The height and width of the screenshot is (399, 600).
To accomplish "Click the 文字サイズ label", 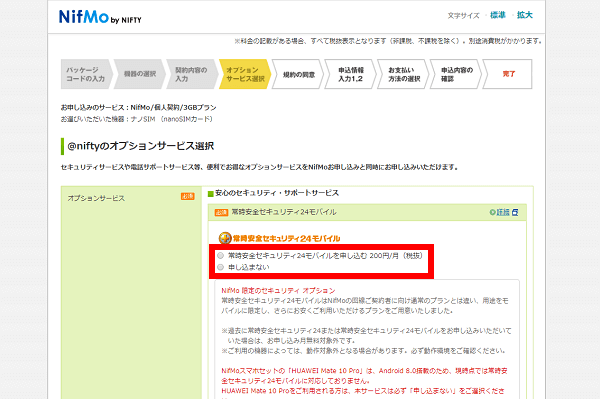I will pyautogui.click(x=463, y=16).
